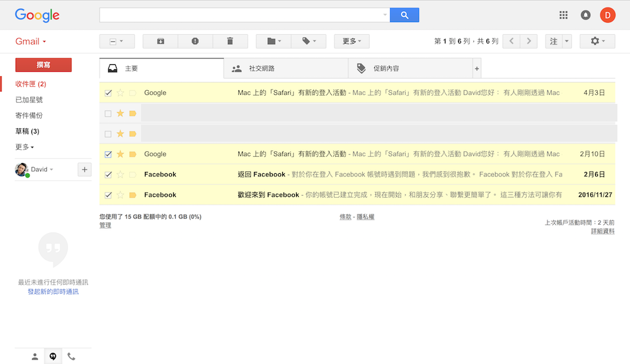Screen dimensions: 630x364
Task: Open the labels tag dropdown
Action: tap(309, 42)
